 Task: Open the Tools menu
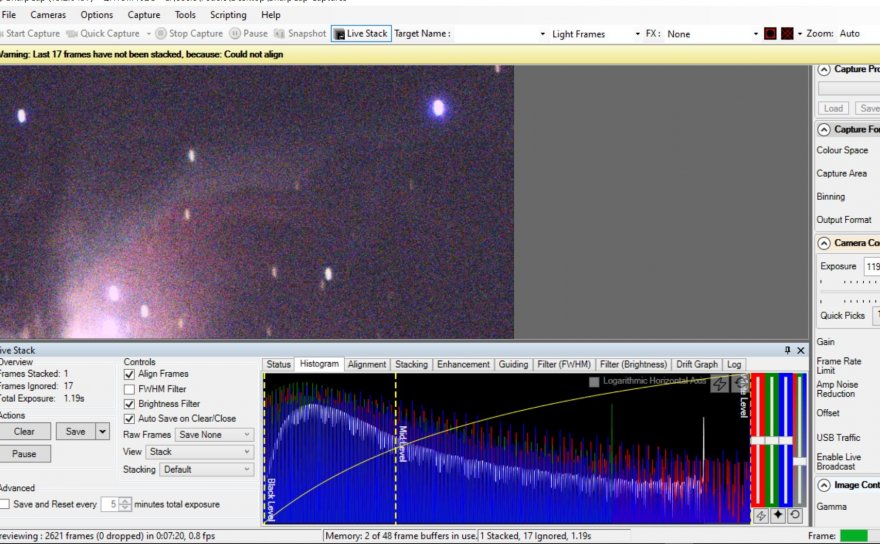coord(185,15)
